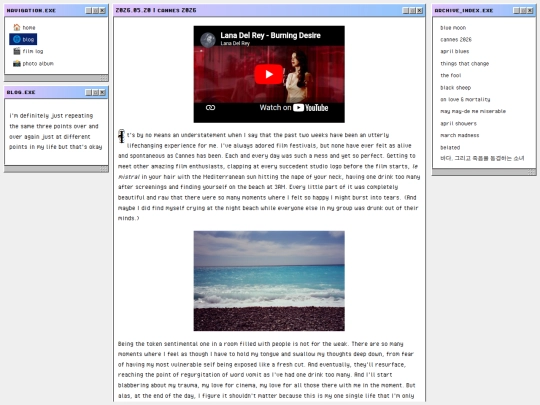This screenshot has width=540, height=405.
Task: Click resize grip of archive_index.exe window
Action: pyautogui.click(x=531, y=172)
